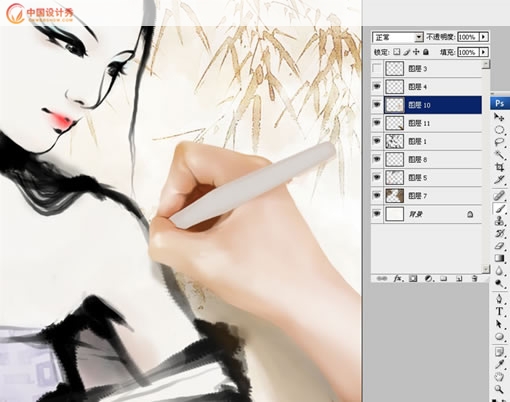Viewport: 510px width, 402px height.
Task: Add a layer mask
Action: pos(413,278)
